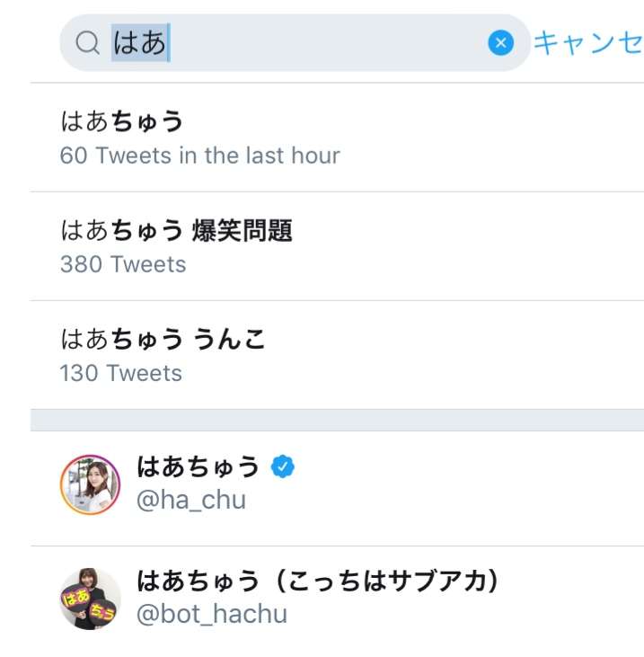Select the はあちゅう うんこ suggestion

click(x=337, y=355)
